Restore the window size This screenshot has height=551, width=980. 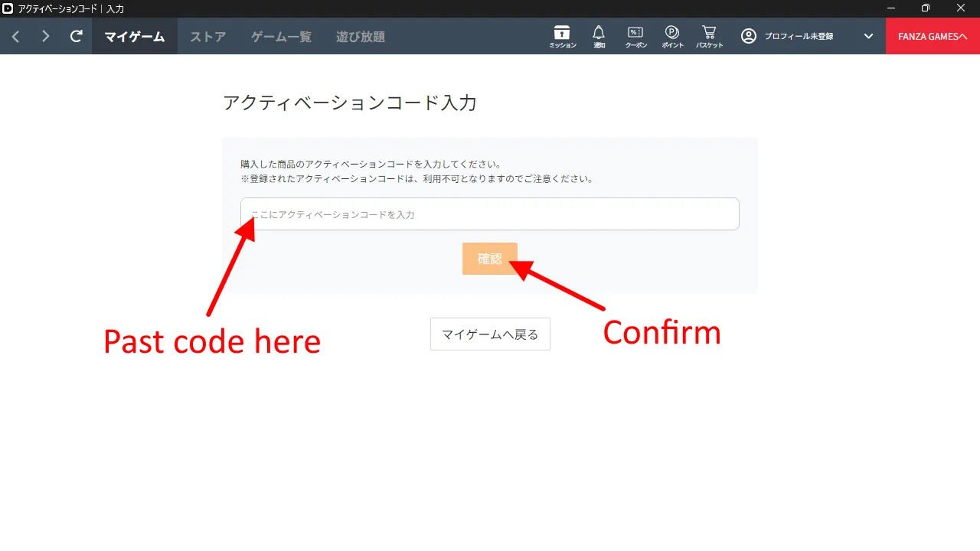click(x=926, y=8)
